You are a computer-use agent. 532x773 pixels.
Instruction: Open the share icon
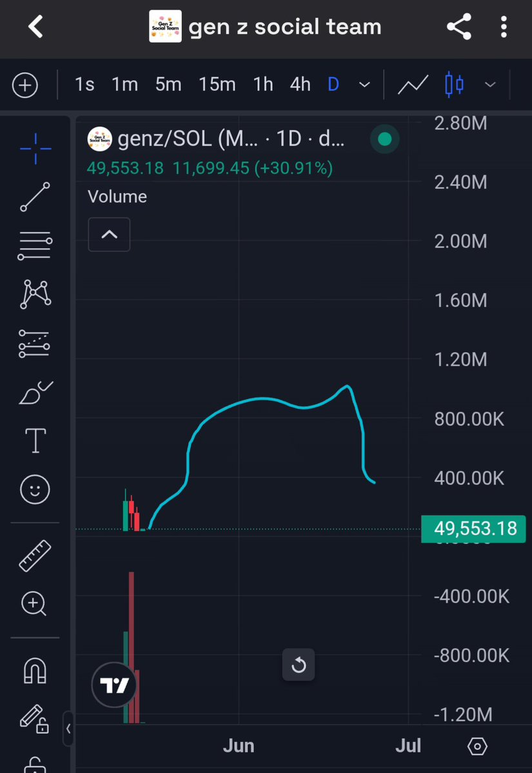point(459,26)
